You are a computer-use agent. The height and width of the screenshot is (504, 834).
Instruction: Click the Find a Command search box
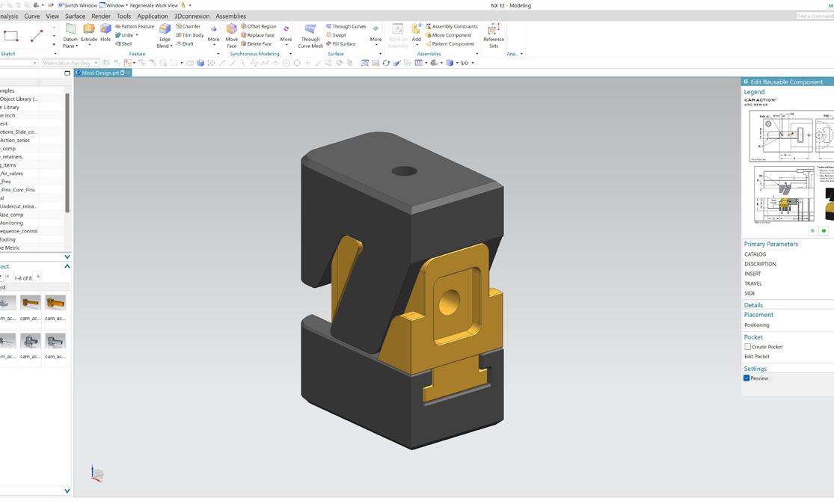click(815, 16)
